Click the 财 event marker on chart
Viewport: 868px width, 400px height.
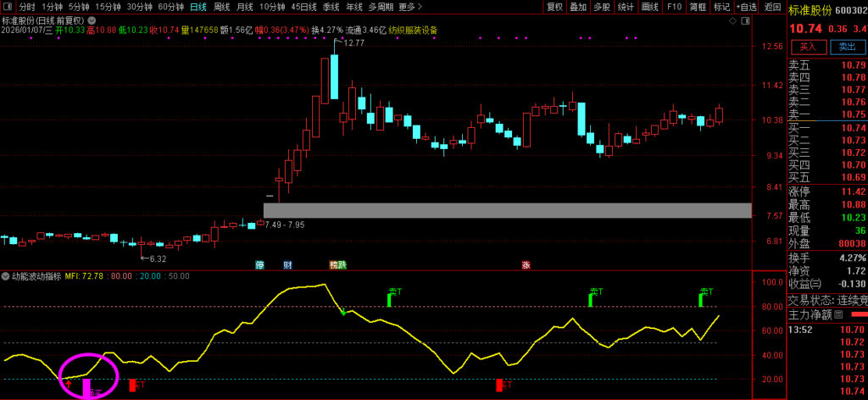point(287,265)
